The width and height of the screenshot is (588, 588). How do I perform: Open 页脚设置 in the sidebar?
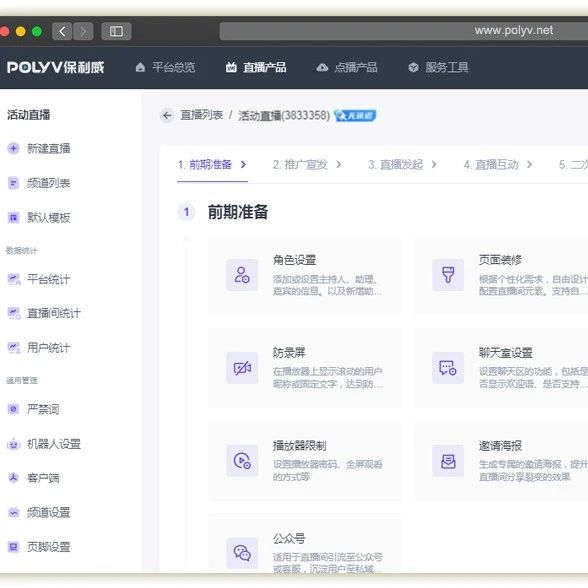48,547
